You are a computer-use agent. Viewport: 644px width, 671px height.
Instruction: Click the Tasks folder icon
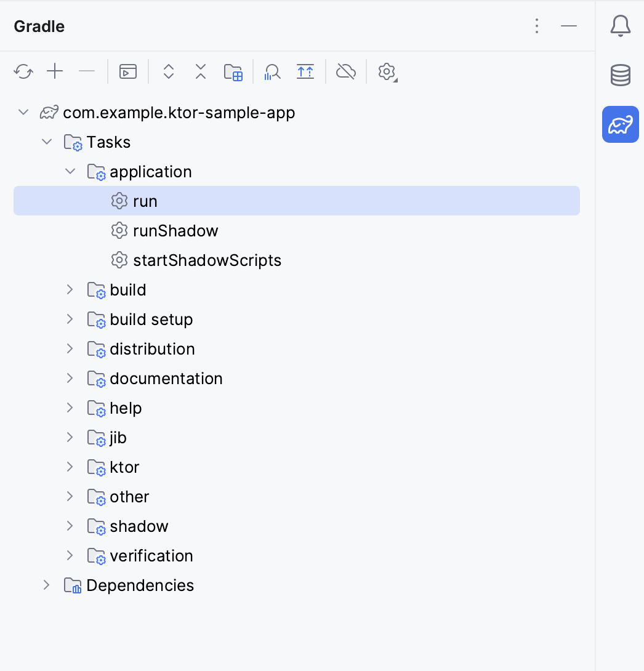pos(73,142)
